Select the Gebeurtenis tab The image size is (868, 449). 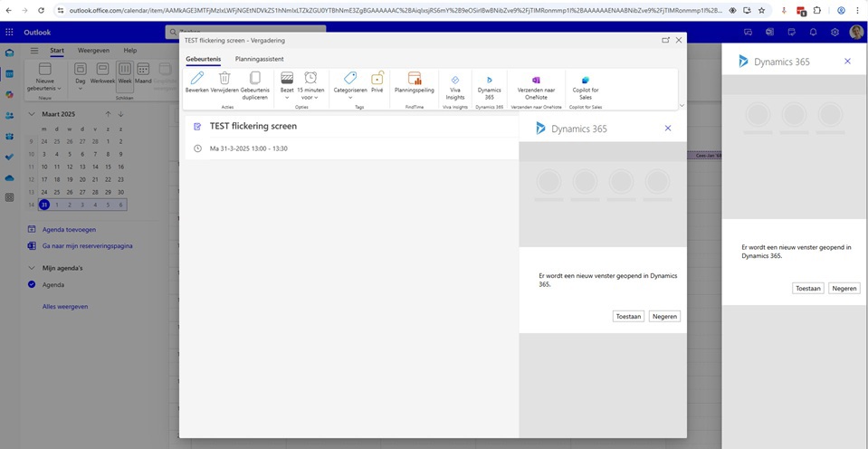(203, 59)
